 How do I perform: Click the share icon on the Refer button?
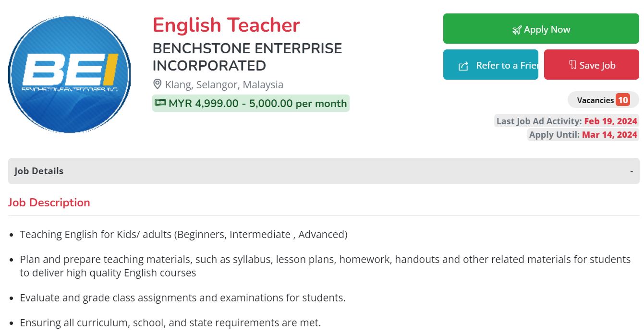(463, 66)
